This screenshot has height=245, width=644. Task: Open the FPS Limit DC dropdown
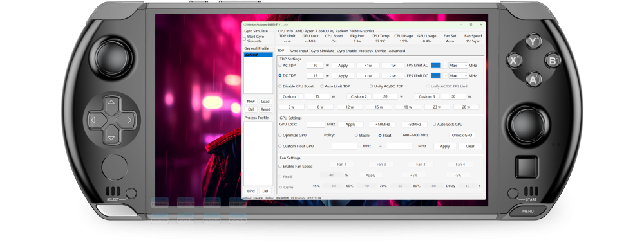click(439, 75)
